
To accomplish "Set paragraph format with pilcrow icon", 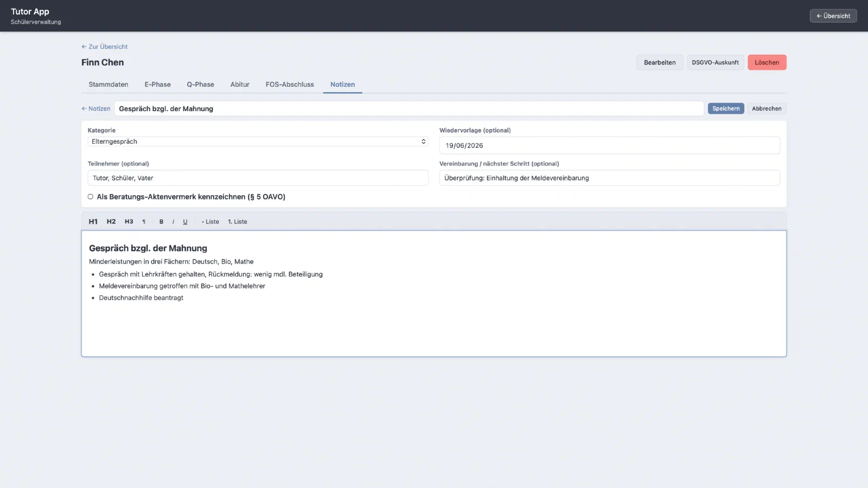I will 144,222.
